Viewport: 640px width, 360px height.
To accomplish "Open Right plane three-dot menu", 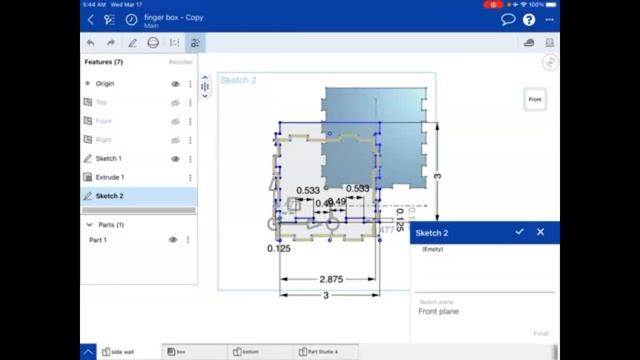I will coord(190,140).
